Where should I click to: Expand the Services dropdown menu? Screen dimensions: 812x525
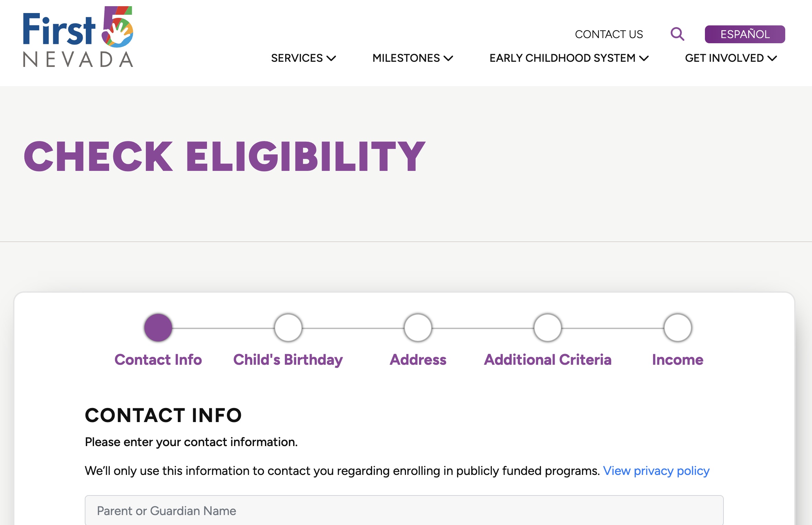(303, 57)
